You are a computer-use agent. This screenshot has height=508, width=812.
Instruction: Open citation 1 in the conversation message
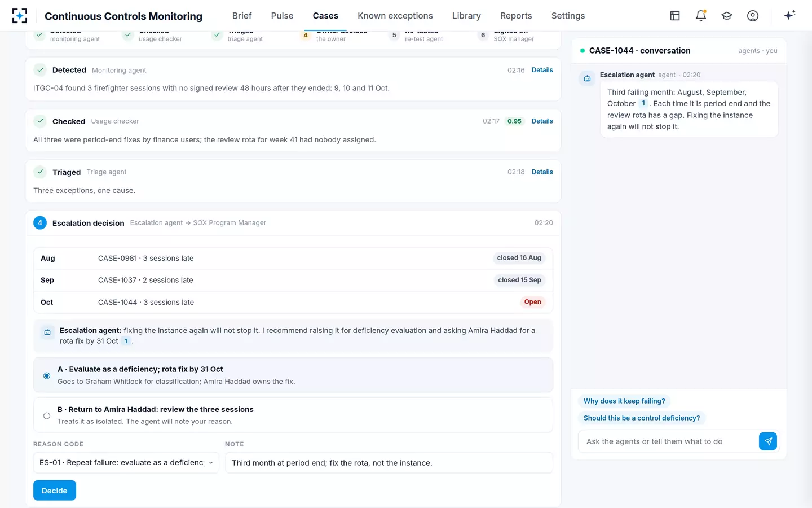pyautogui.click(x=643, y=103)
